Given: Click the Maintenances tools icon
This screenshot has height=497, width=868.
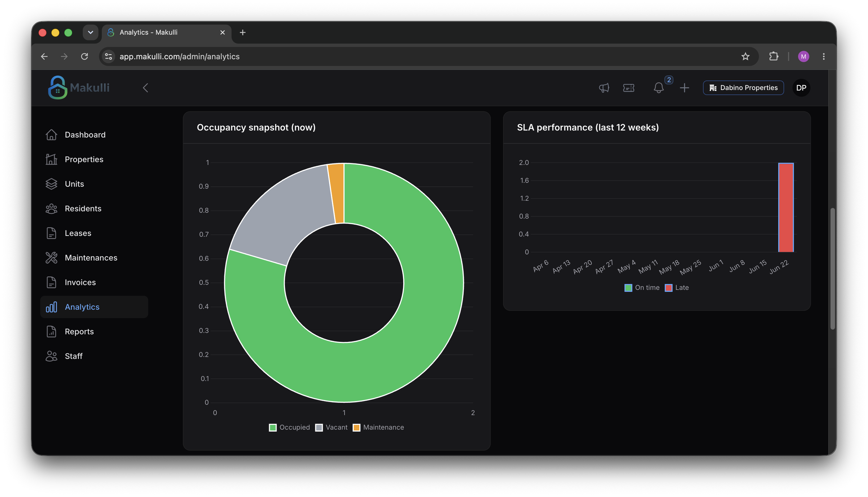Looking at the screenshot, I should [x=51, y=258].
